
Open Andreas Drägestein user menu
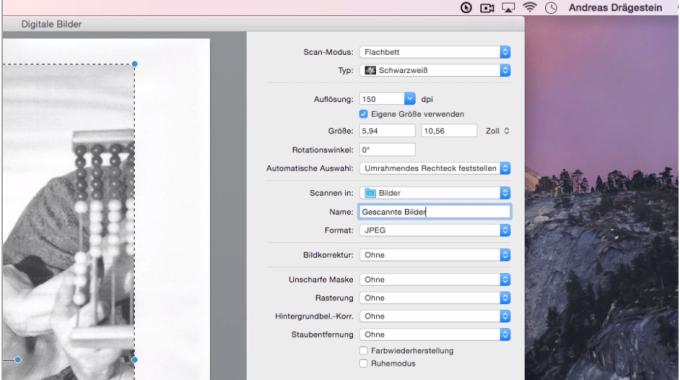[615, 7]
